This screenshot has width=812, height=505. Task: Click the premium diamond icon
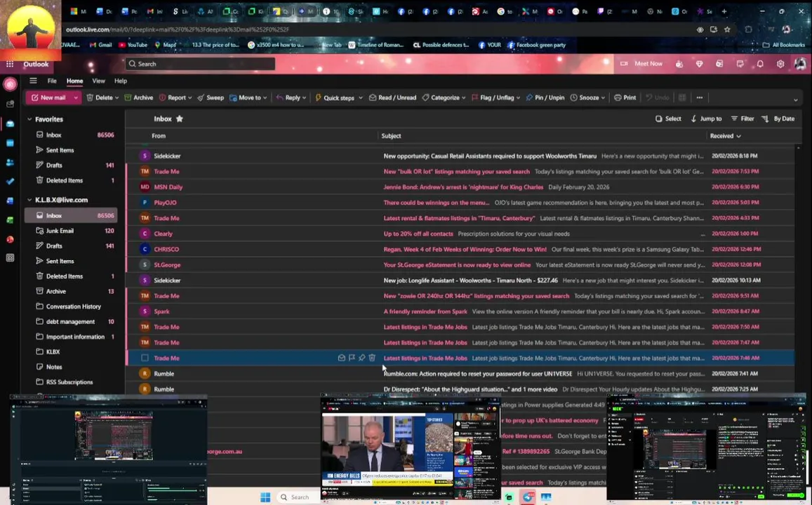[699, 64]
